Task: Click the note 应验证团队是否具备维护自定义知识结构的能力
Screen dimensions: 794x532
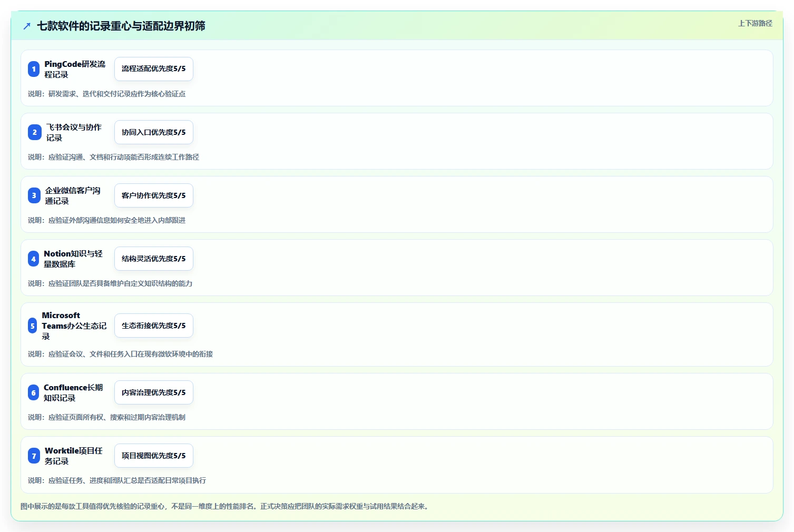Action: [120, 283]
